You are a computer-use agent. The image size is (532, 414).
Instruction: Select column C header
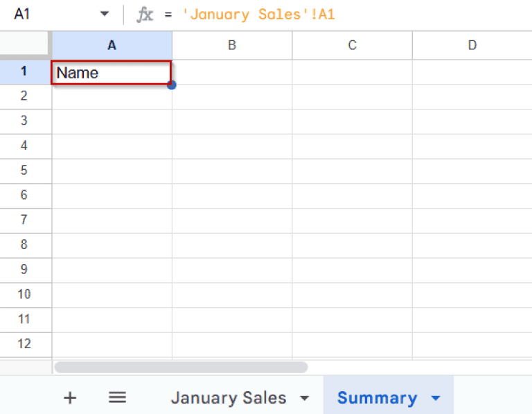pos(352,46)
